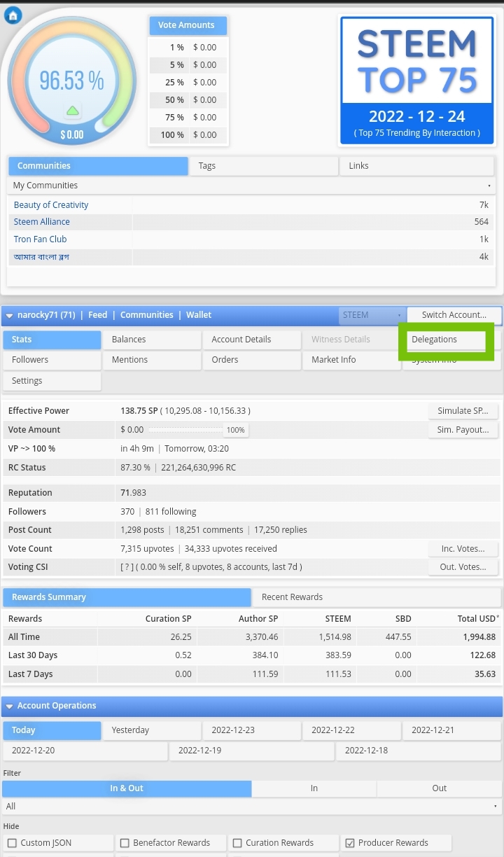Expand the My Communities dropdown
The width and height of the screenshot is (504, 857).
click(x=252, y=186)
